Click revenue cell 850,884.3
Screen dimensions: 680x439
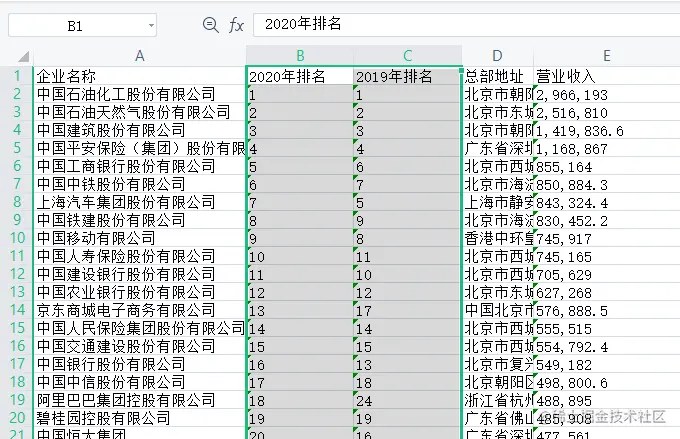[x=607, y=184]
